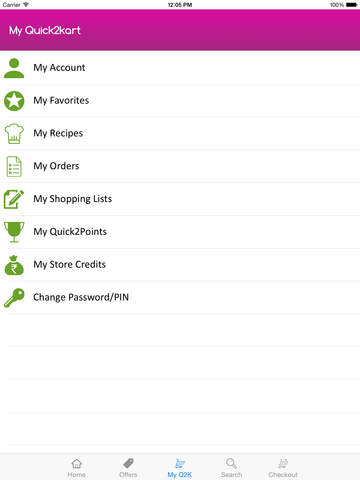Select My Recipes label
The height and width of the screenshot is (480, 360).
tap(58, 133)
